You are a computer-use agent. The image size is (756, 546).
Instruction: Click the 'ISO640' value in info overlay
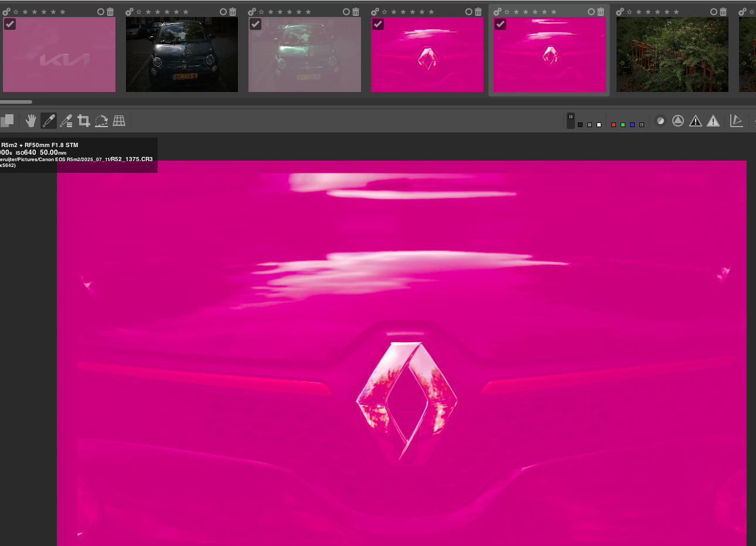tap(26, 152)
